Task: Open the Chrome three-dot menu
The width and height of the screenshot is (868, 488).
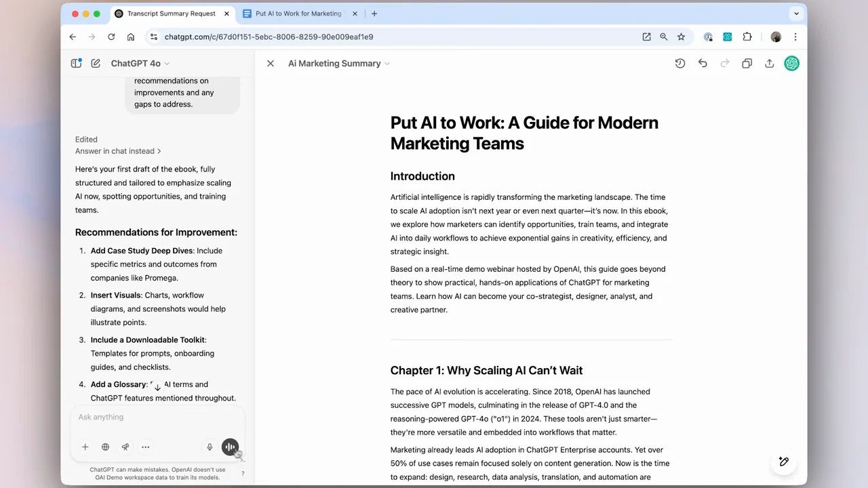Action: [x=795, y=37]
